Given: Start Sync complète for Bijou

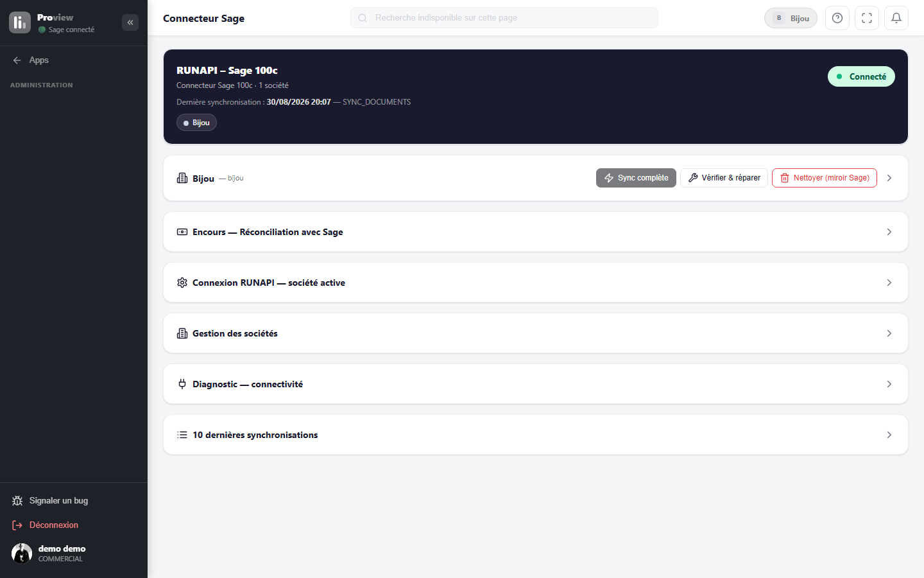Looking at the screenshot, I should click(636, 178).
